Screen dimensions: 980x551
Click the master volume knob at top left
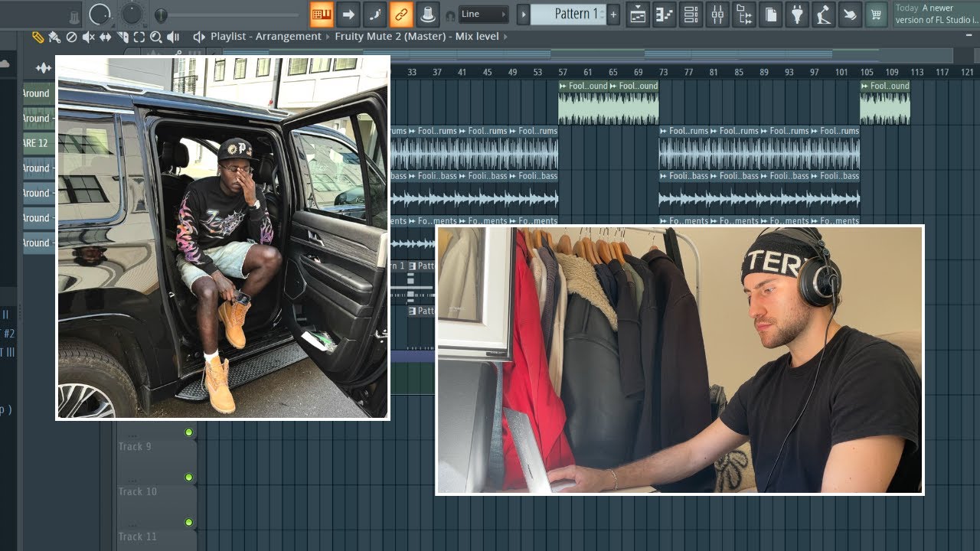click(x=100, y=14)
